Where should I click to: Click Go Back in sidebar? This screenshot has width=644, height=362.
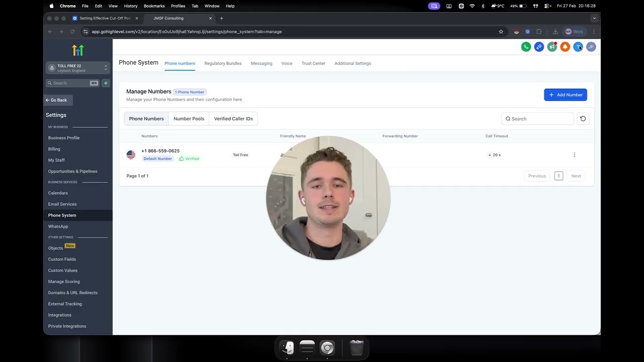(58, 100)
